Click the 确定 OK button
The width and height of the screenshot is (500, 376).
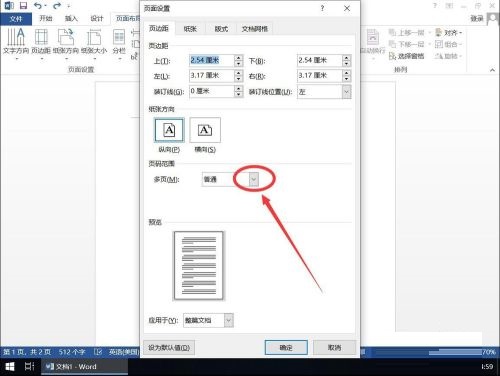(x=286, y=348)
